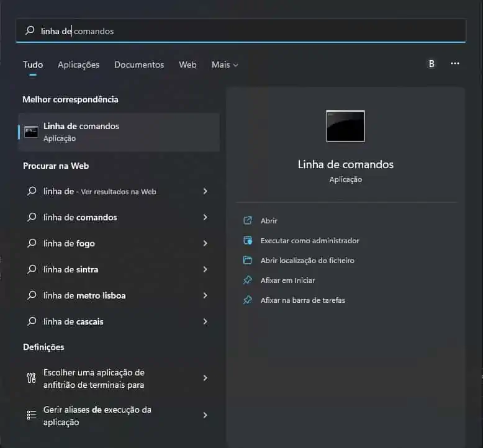Click the B account avatar icon
The image size is (483, 448).
(431, 63)
